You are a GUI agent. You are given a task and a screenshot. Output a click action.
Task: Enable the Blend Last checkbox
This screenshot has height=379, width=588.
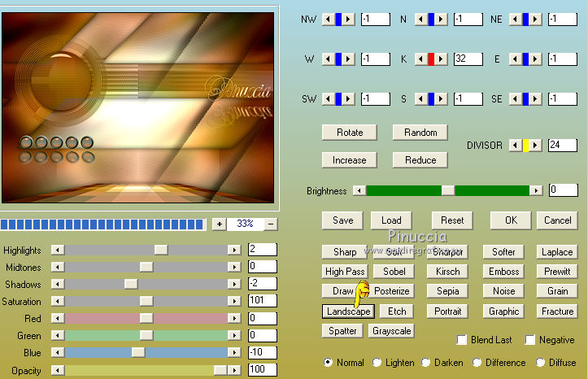coord(462,340)
